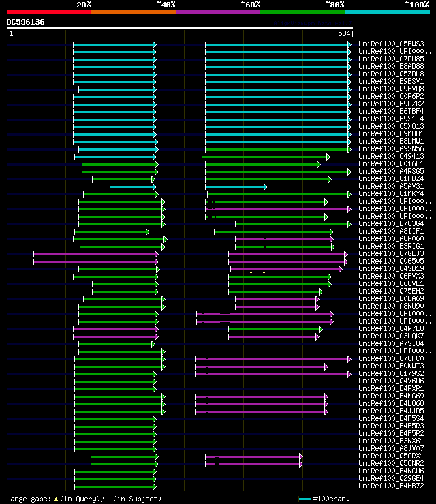Select the UniRef100_A8JV07 label
This screenshot has width=436, height=504.
(x=391, y=449)
